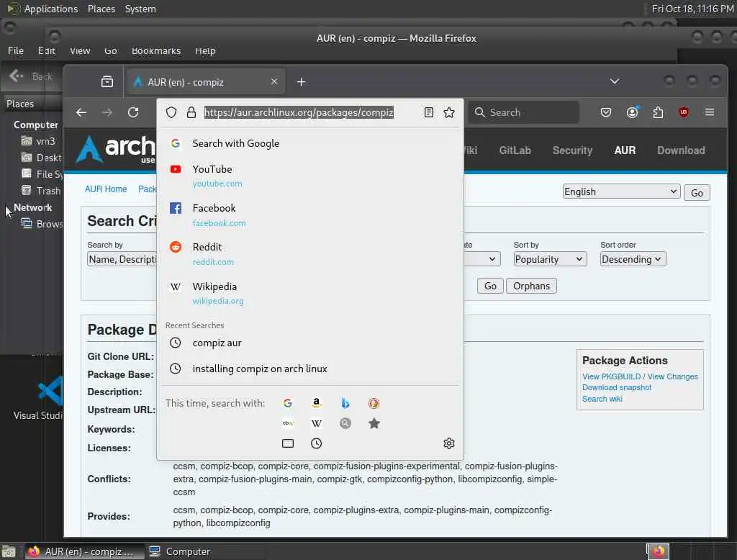Search this time with Amazon icon
Screen dimensions: 737x560
coord(317,403)
